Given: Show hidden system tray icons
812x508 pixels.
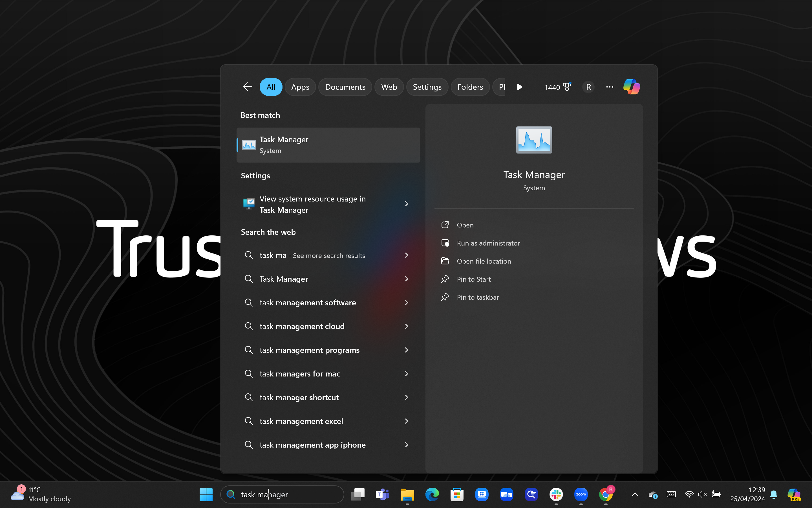Looking at the screenshot, I should [635, 494].
